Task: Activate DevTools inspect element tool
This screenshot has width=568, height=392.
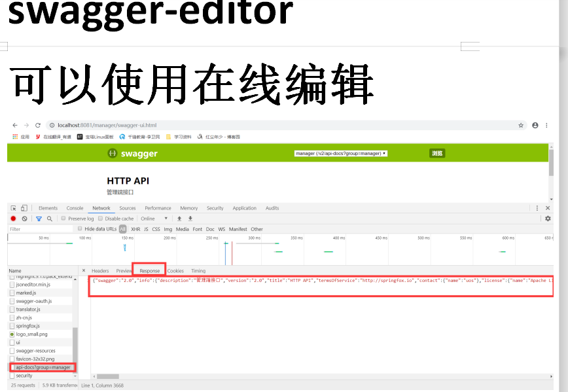Action: tap(13, 208)
